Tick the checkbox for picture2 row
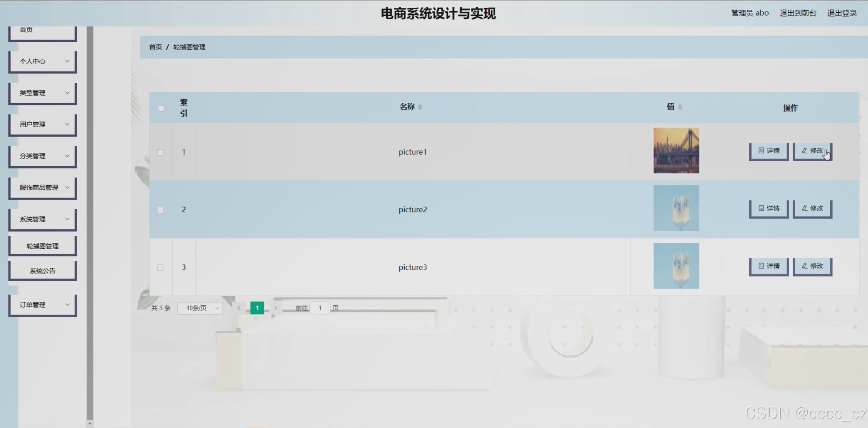This screenshot has height=428, width=868. 160,210
